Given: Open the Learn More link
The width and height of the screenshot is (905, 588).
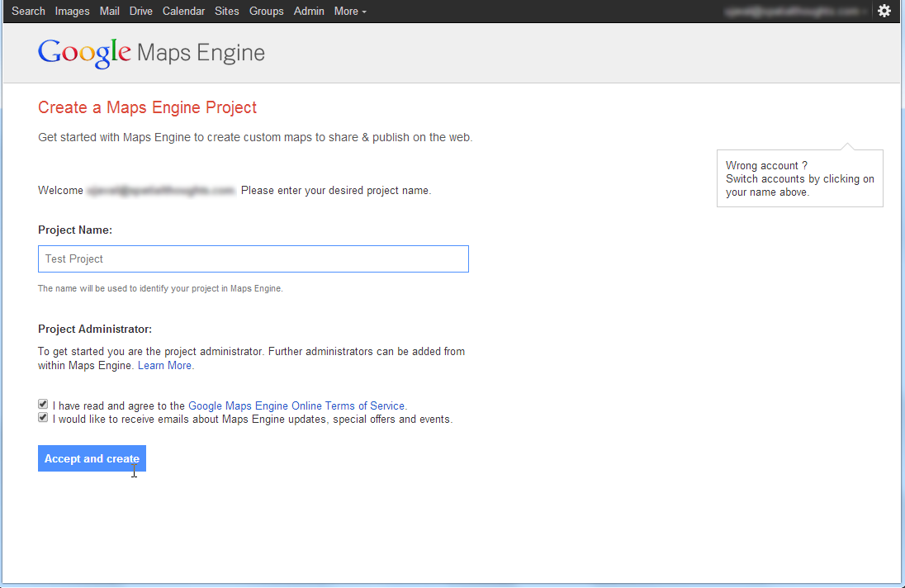Looking at the screenshot, I should point(165,365).
